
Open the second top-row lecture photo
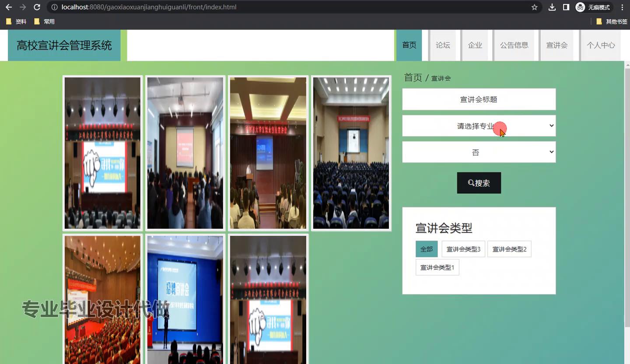[x=185, y=153]
